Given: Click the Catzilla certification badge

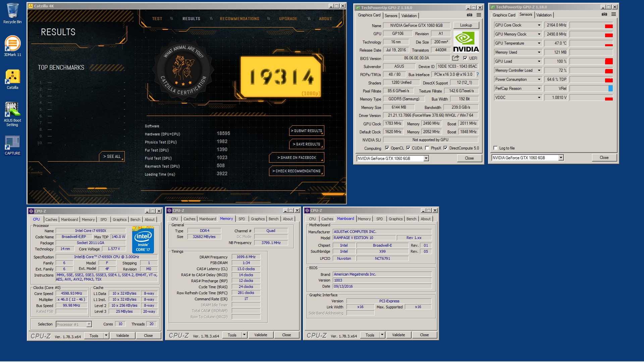Looking at the screenshot, I should click(x=183, y=70).
